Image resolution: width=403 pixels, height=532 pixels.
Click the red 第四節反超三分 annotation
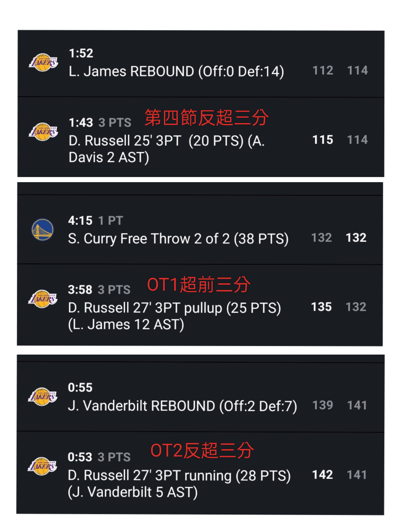pos(206,118)
